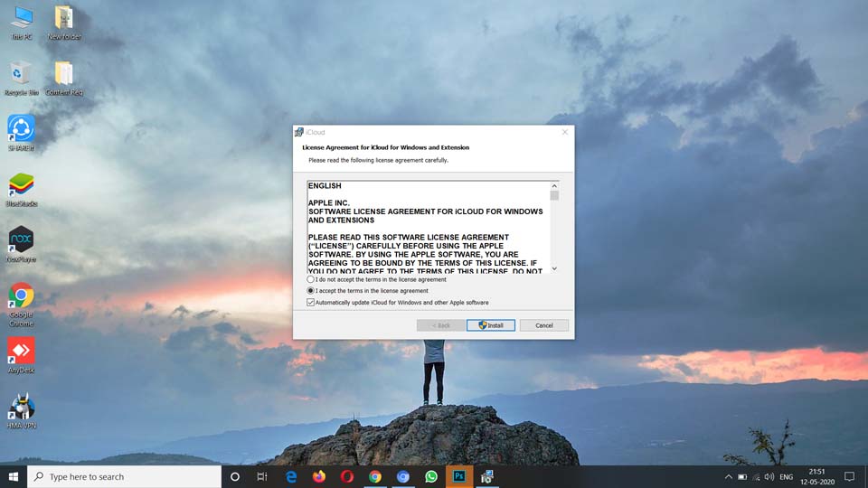Open Task View in the taskbar

[262, 476]
